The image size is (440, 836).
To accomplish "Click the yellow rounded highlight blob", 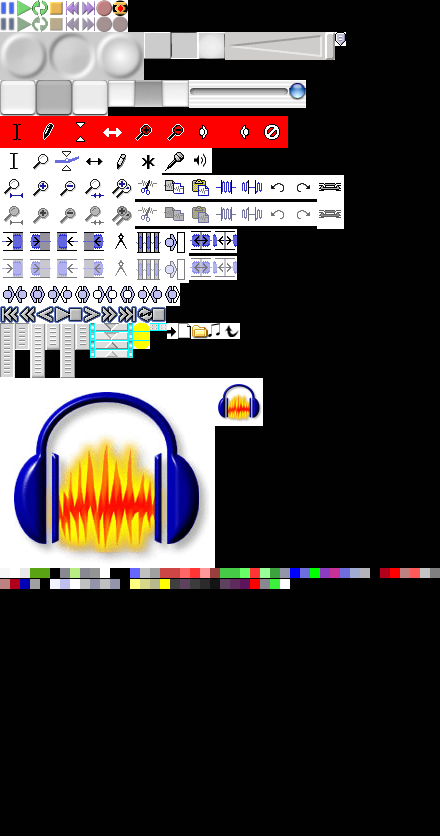I will [141, 335].
